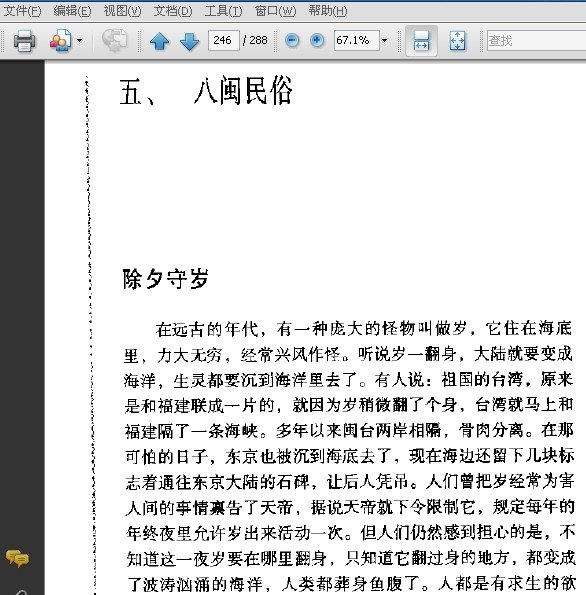Screen dimensions: 586x595
Task: Go to previous page arrow
Action: [159, 41]
